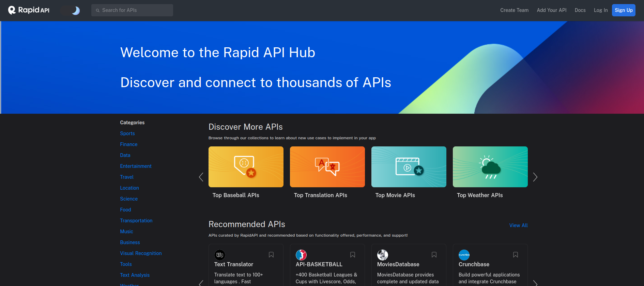Open Top Weather APIs thumbnail

point(490,167)
